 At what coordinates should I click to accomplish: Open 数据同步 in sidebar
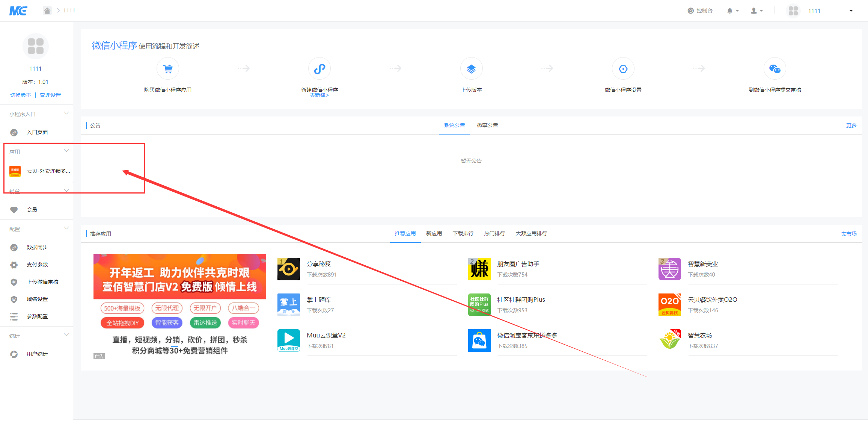tap(36, 247)
